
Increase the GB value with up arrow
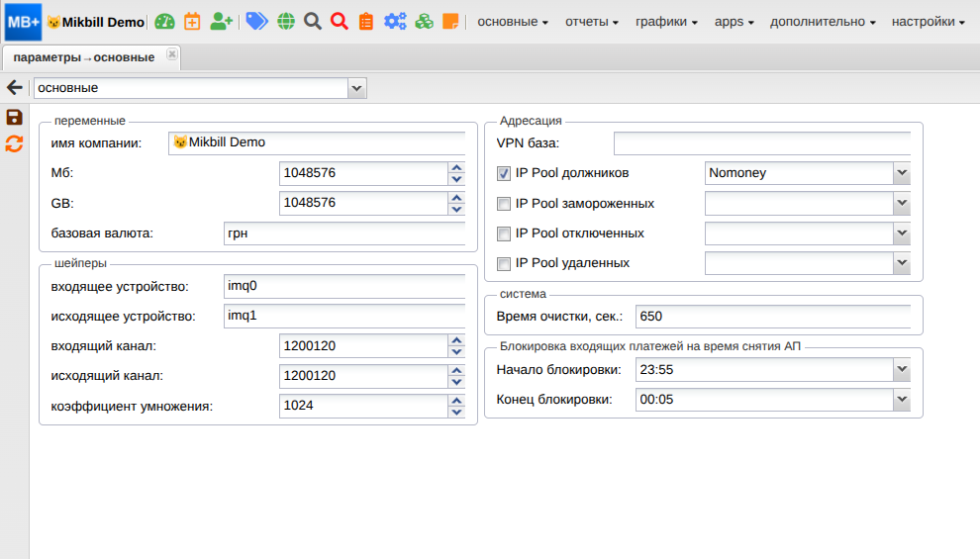457,198
